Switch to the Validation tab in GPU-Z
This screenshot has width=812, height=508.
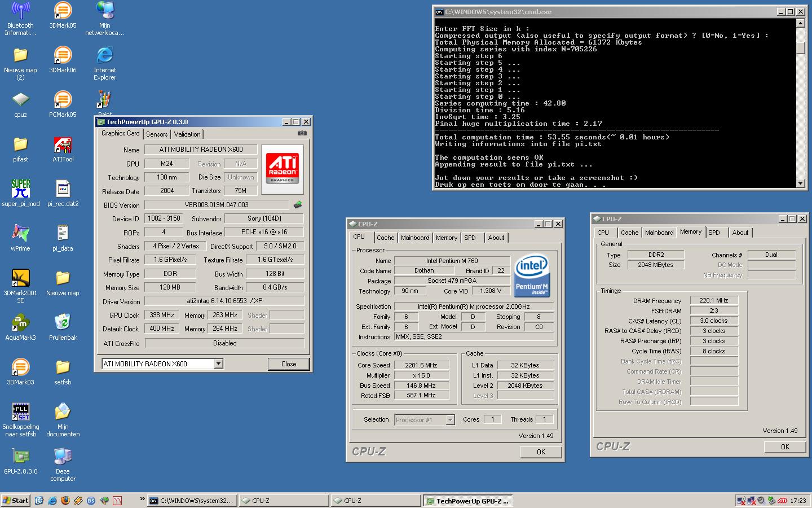click(x=187, y=134)
